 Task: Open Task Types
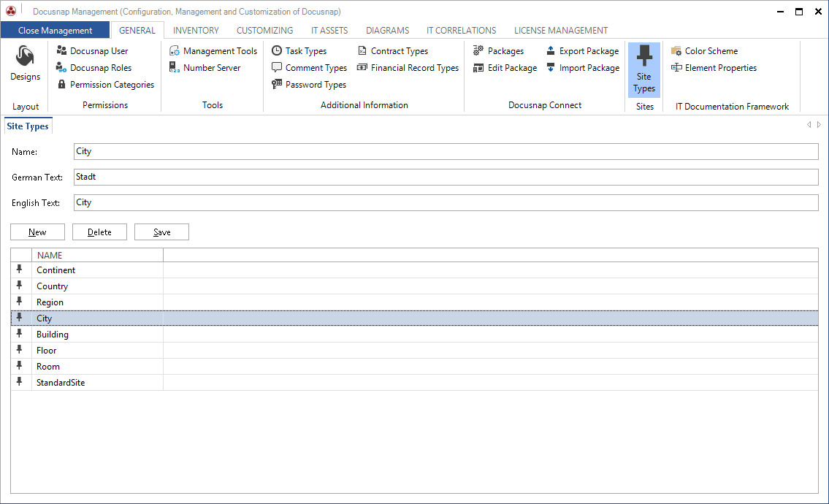pos(299,51)
